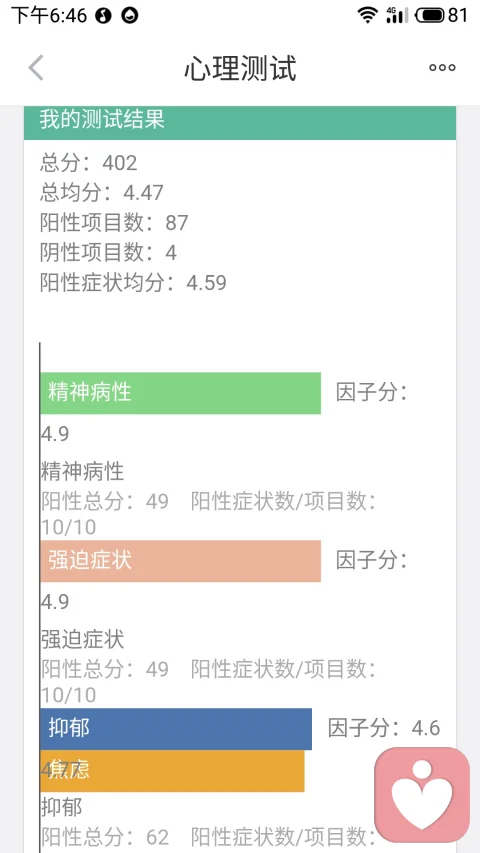Select the orange 焦虑 bar
The height and width of the screenshot is (853, 480).
click(172, 771)
